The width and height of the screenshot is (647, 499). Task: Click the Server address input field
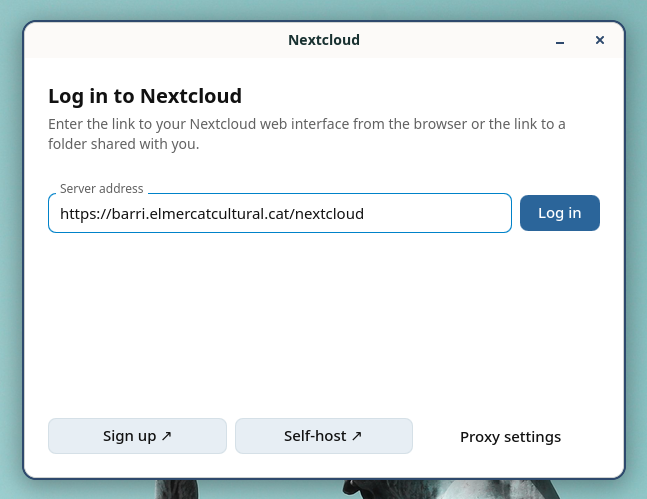point(280,213)
